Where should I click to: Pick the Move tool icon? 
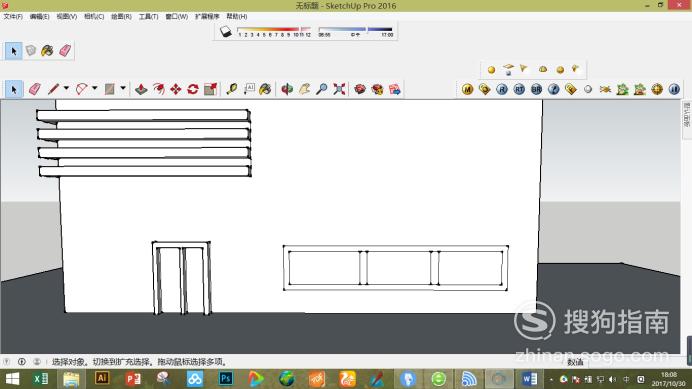176,89
